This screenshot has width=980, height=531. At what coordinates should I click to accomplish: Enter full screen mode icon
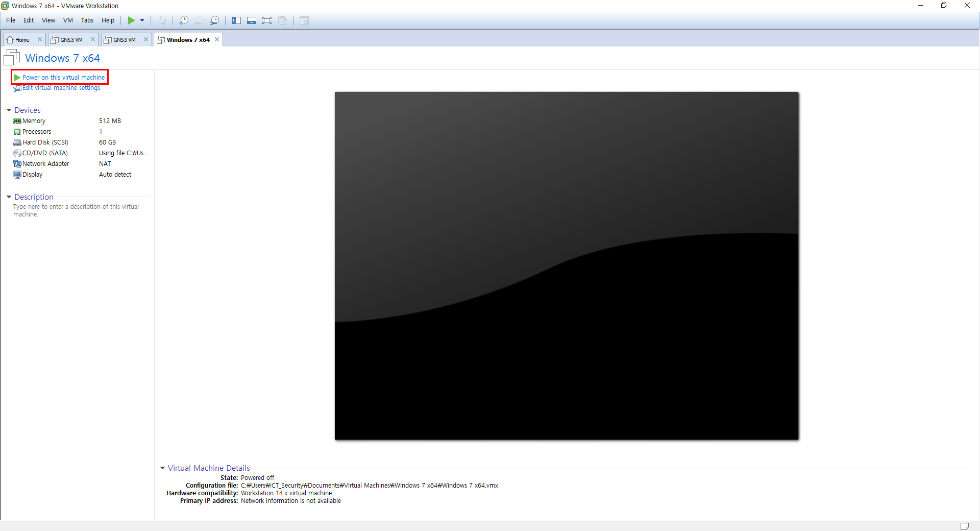click(267, 20)
